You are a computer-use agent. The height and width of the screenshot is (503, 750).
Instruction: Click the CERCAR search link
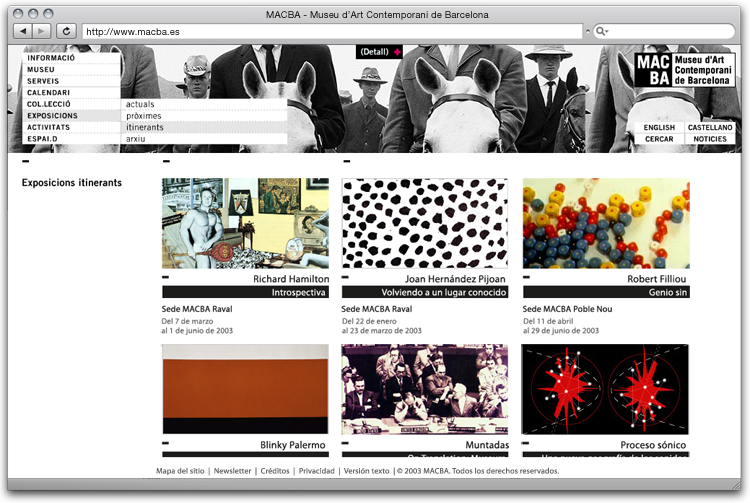659,139
